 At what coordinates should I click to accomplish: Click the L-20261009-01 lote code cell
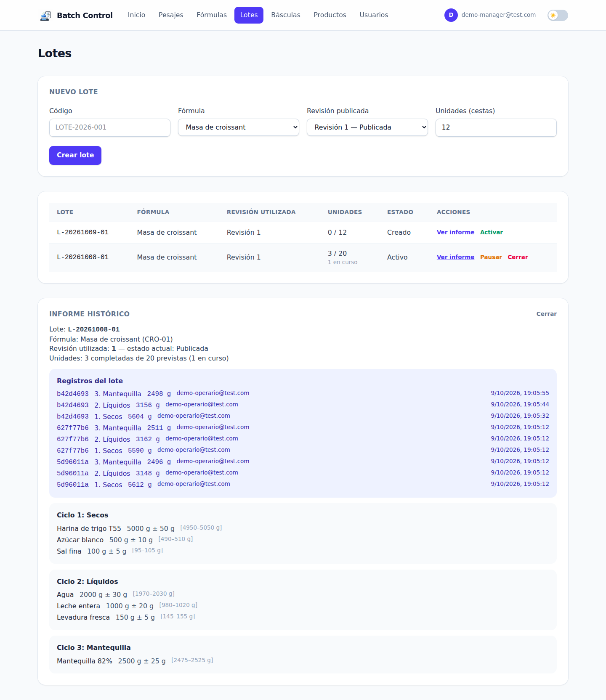click(x=82, y=232)
